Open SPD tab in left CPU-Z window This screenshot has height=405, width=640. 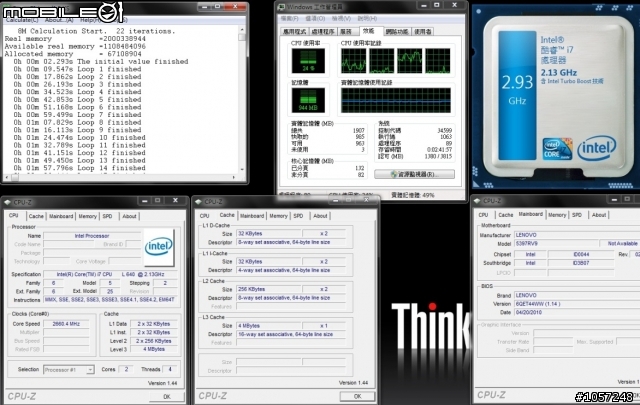click(107, 216)
